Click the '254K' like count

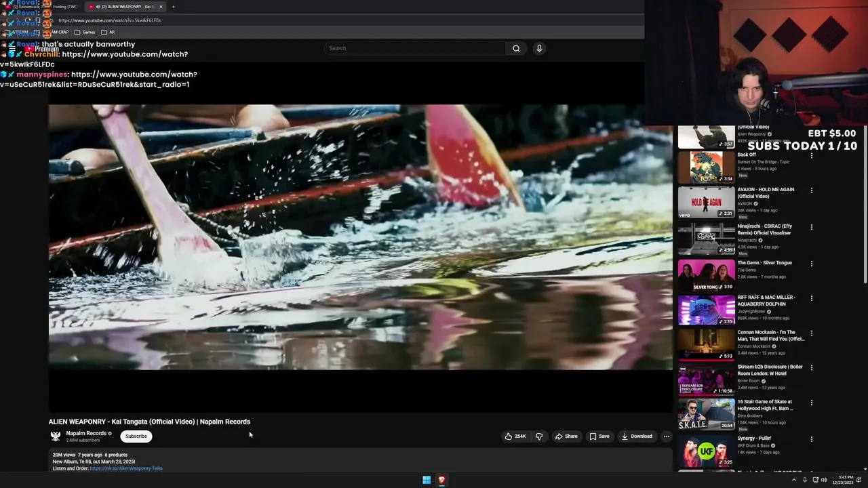(520, 436)
